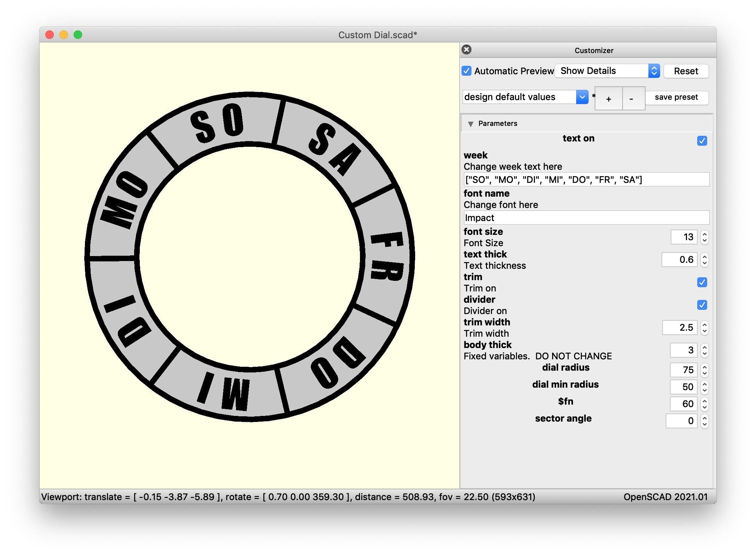This screenshot has height=556, width=756.
Task: Click the dial radius stepper arrows
Action: tap(704, 370)
